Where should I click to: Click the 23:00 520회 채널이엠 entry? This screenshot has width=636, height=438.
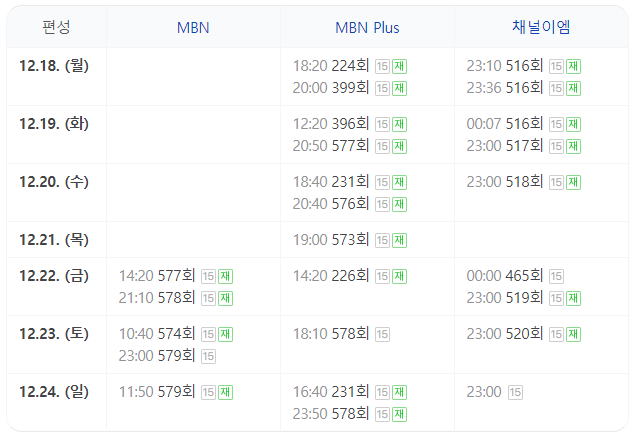tap(524, 334)
